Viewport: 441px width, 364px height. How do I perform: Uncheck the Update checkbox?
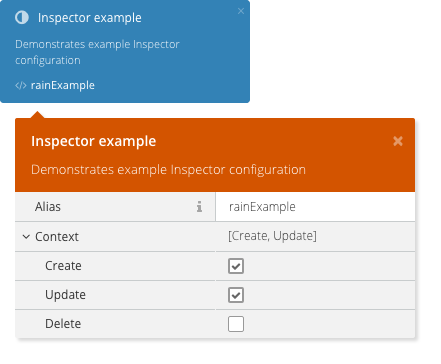coord(236,295)
